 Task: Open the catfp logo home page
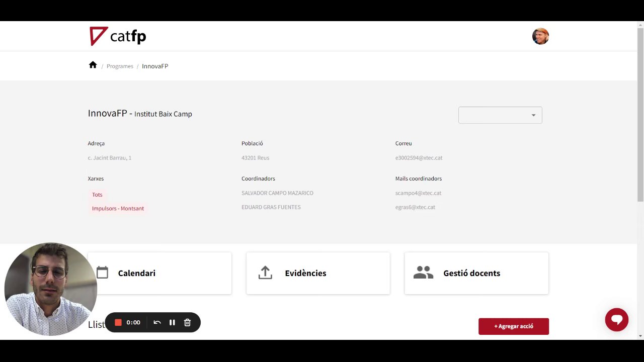pos(118,36)
